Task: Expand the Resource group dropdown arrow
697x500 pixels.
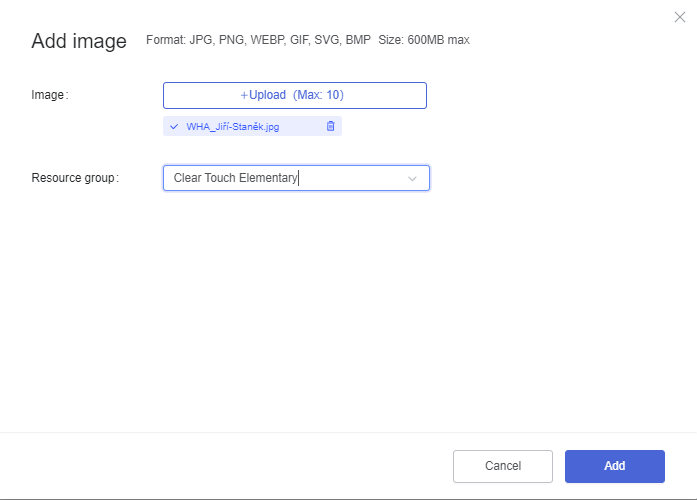Action: pos(412,179)
